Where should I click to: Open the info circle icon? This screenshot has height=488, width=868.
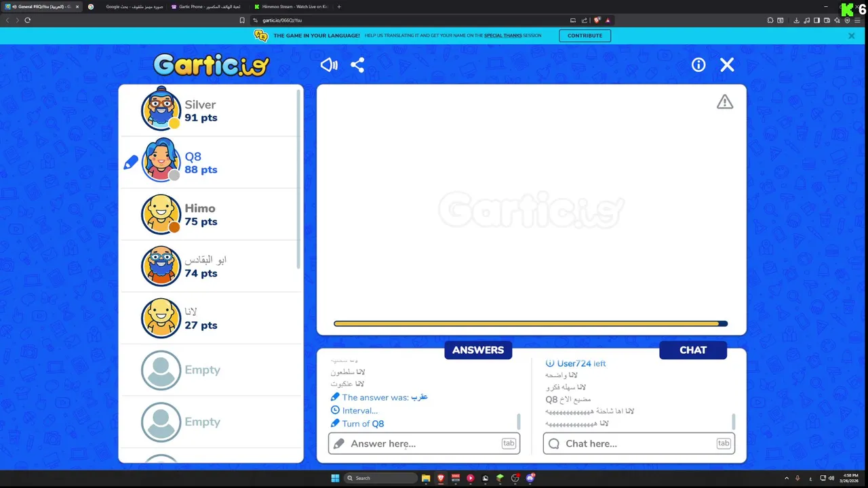click(x=698, y=64)
